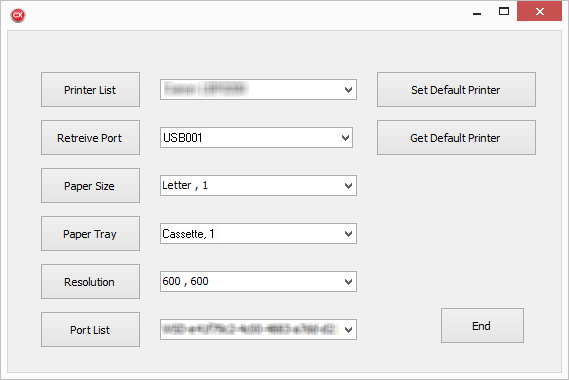
Task: Click the Paper Size button
Action: tap(90, 185)
